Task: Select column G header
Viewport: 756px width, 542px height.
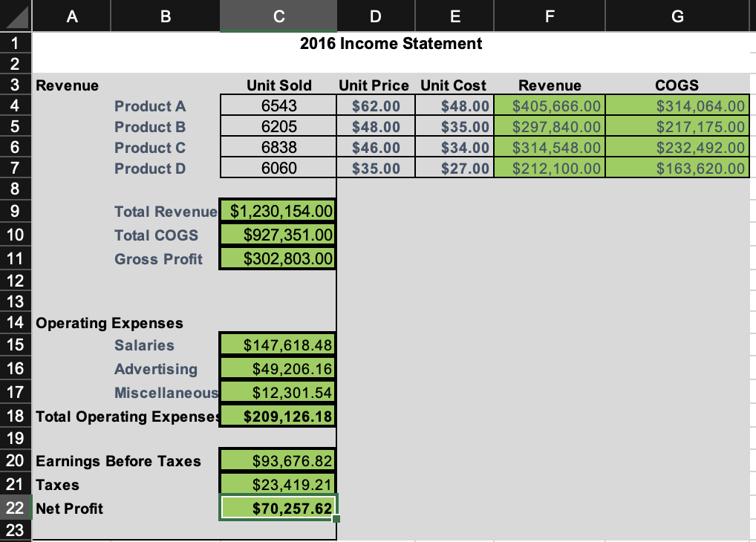Action: tap(677, 16)
